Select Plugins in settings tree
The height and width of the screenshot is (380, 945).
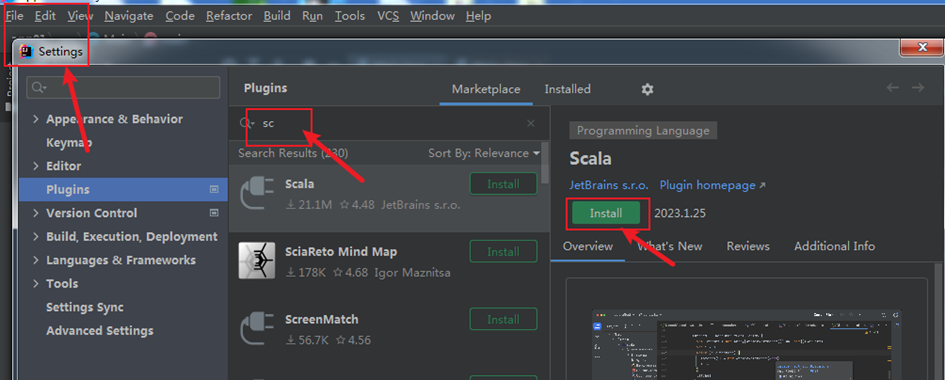point(124,190)
